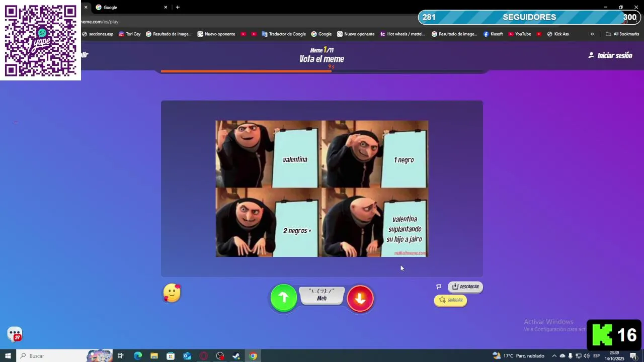Open Steam from taskbar
This screenshot has height=362, width=644.
click(x=236, y=356)
